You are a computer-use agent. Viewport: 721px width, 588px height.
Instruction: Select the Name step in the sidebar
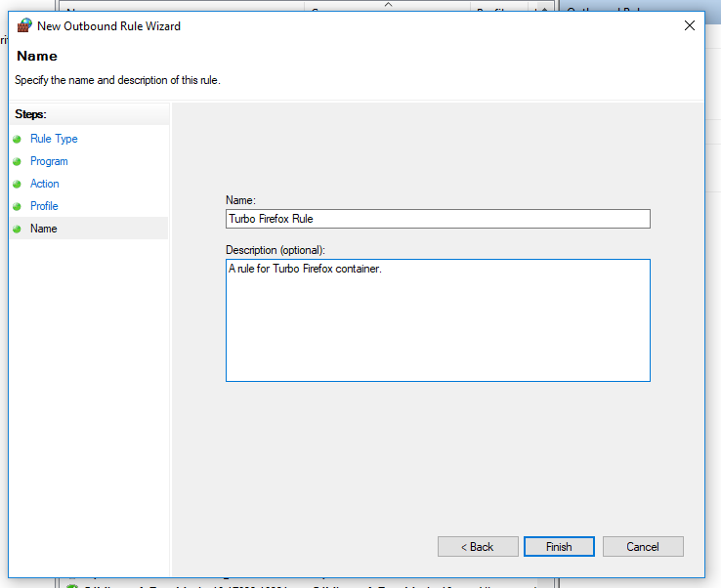click(44, 229)
